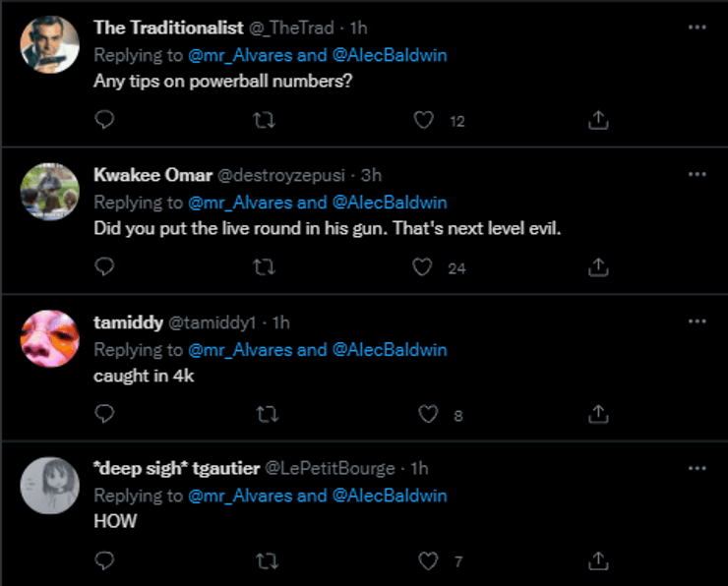
Task: Retweet Kwakee Omar's live round tweet
Action: (x=265, y=267)
